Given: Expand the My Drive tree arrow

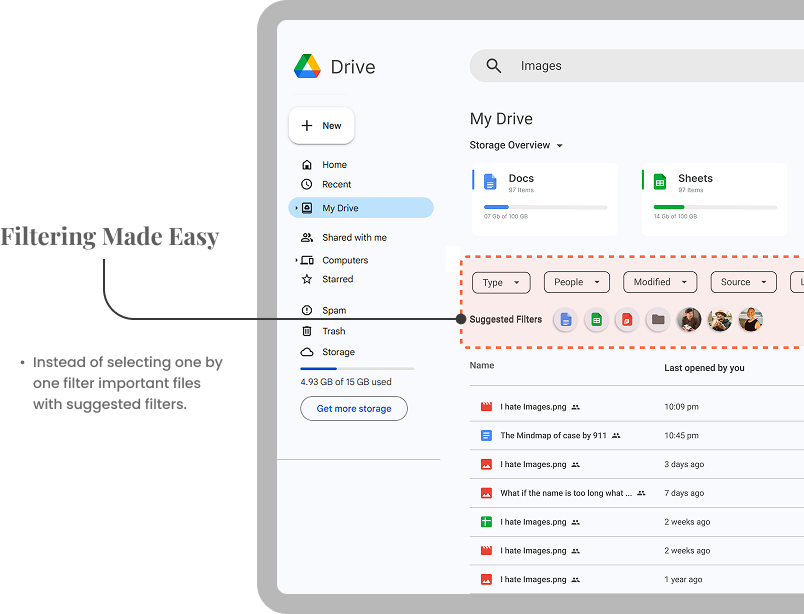Looking at the screenshot, I should tap(296, 208).
